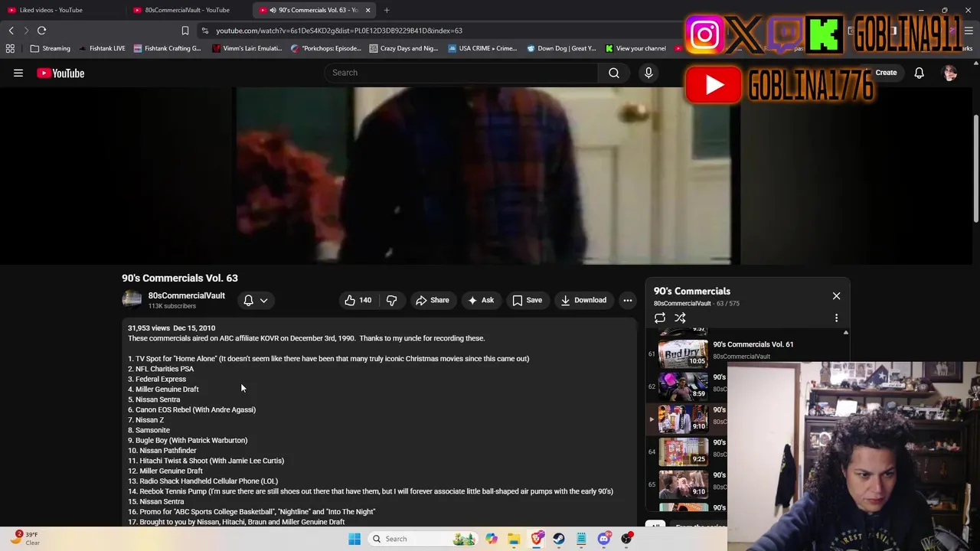Open Vimm's Lair bookmark
The image size is (980, 551).
pyautogui.click(x=248, y=48)
